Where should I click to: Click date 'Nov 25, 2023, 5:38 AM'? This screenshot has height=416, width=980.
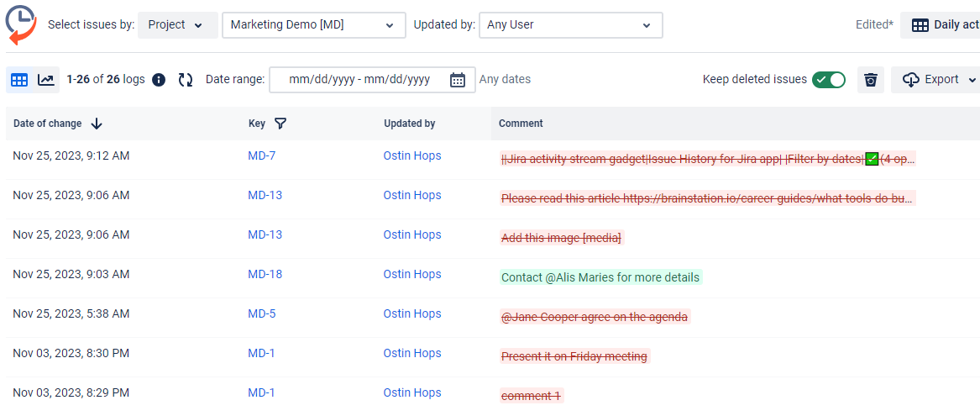click(71, 313)
